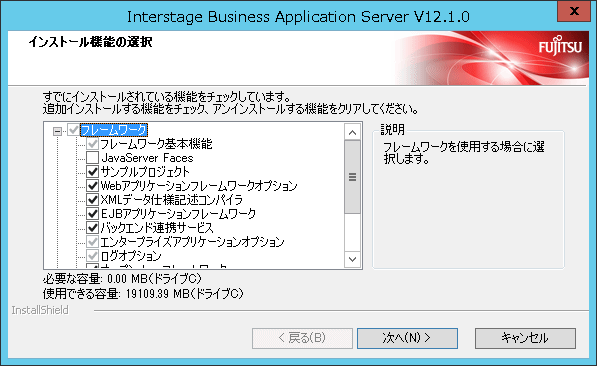Screen dimensions: 597x366
Task: Toggle the フレームワーク parent checkbox
Action: 73,130
